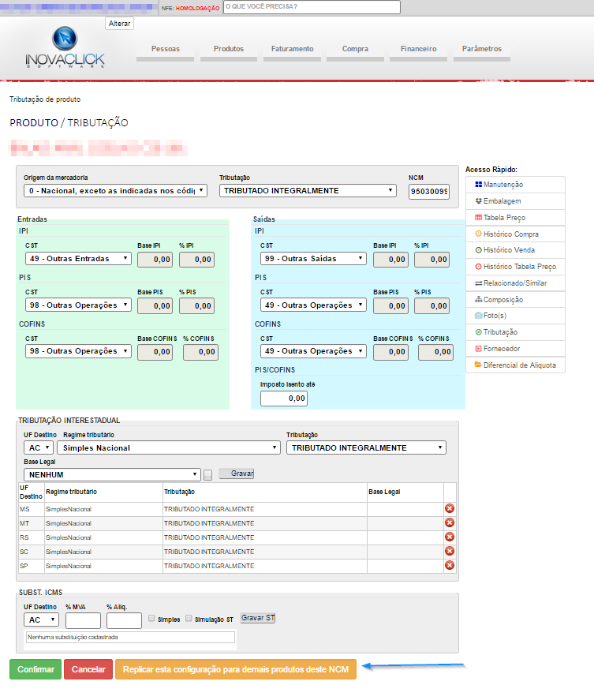594x700 pixels.
Task: Open the Faturamento menu
Action: pyautogui.click(x=293, y=49)
